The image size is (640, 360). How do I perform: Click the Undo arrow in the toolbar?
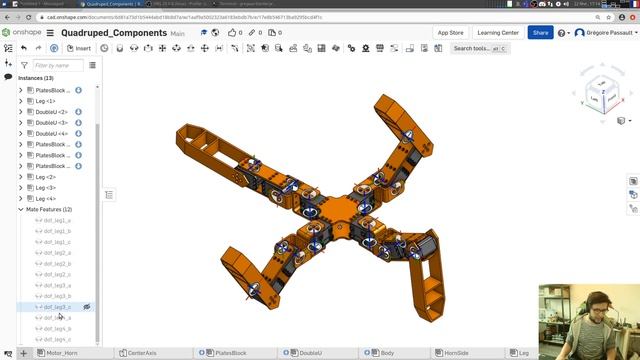click(24, 48)
